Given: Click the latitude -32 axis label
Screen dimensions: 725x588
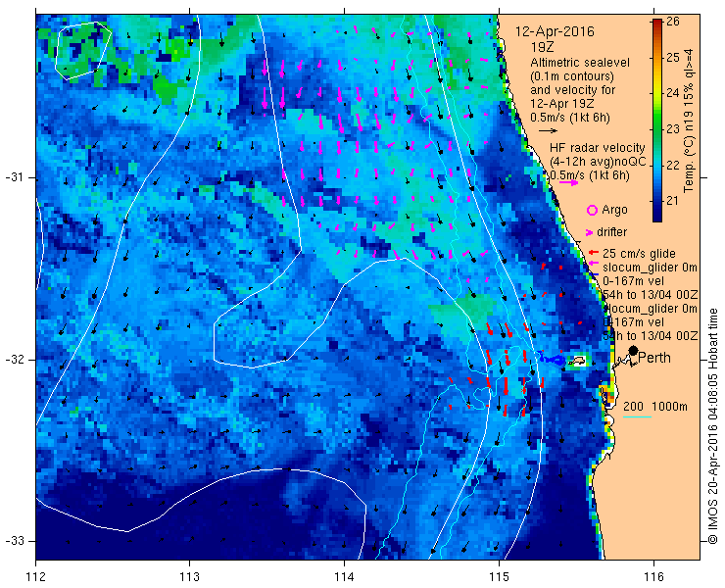Looking at the screenshot, I should [15, 359].
